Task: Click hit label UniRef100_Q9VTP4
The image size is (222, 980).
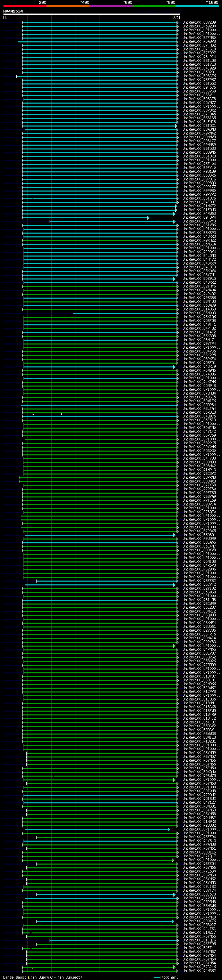Action: coord(199,344)
